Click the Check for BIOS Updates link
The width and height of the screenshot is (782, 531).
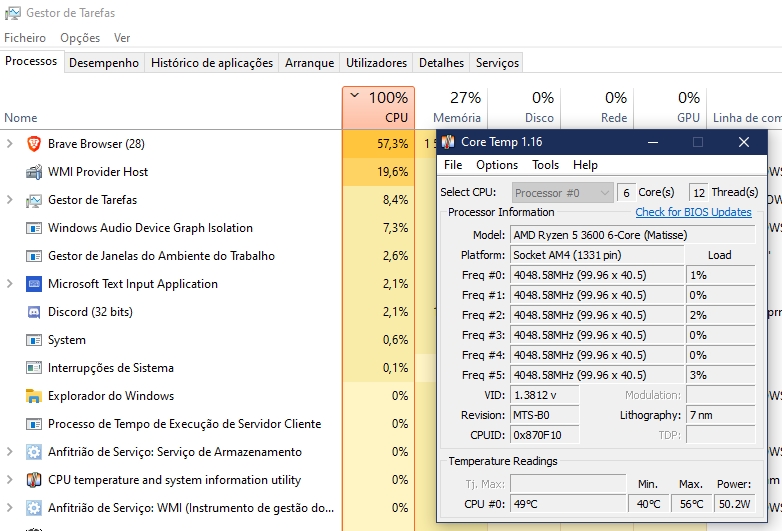click(693, 212)
